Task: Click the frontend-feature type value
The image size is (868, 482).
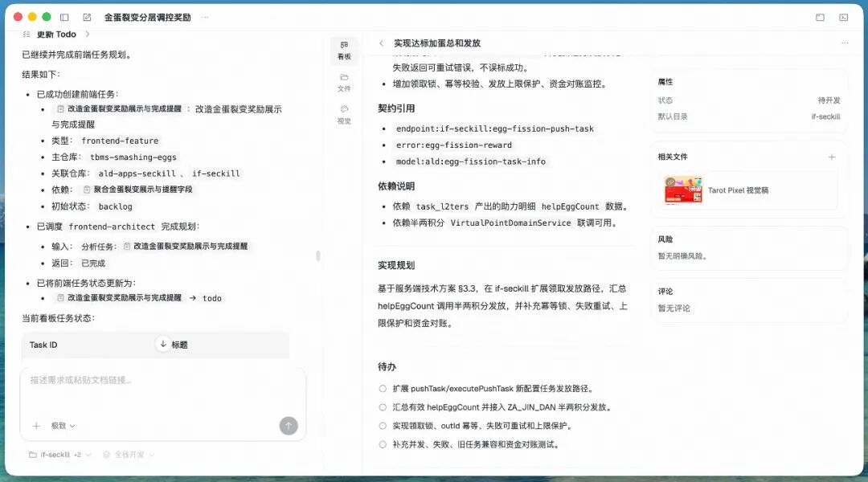Action: pyautogui.click(x=120, y=141)
